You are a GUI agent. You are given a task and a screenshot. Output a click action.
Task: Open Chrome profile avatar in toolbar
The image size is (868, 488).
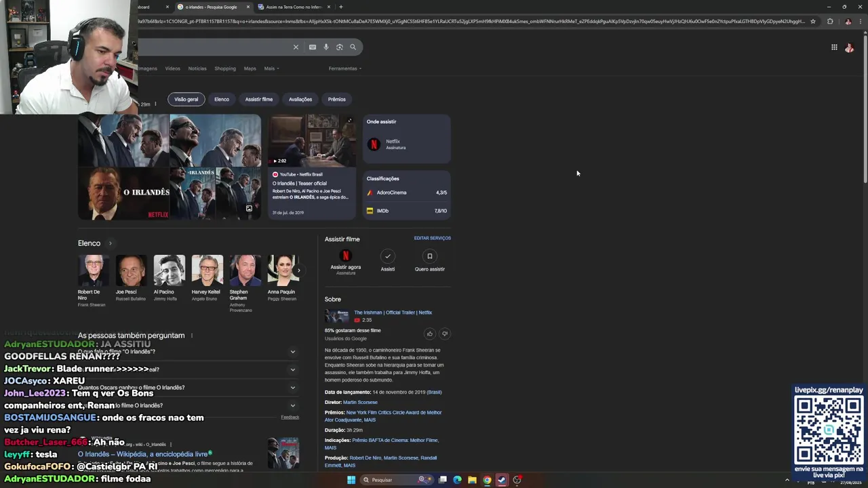click(x=848, y=21)
